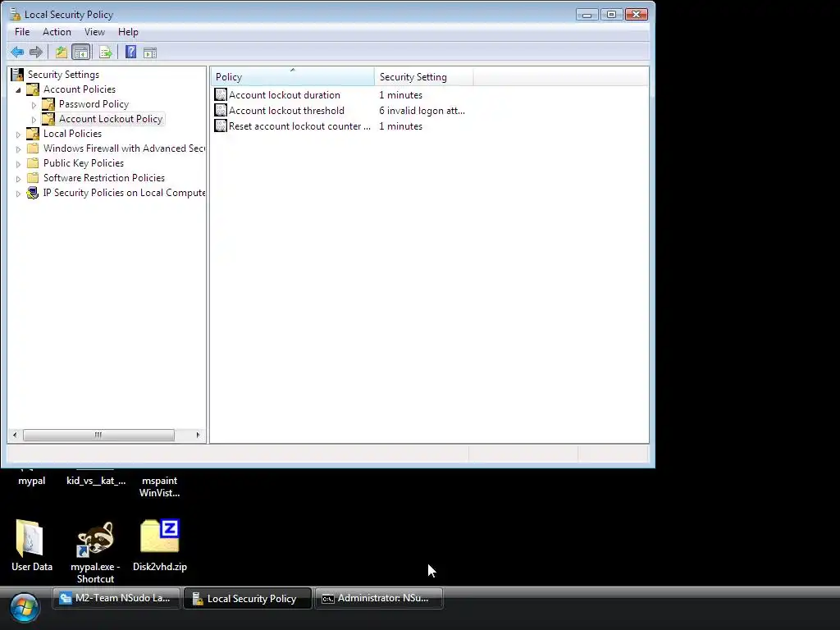Click the Export List toolbar icon
The height and width of the screenshot is (630, 840).
pyautogui.click(x=106, y=52)
